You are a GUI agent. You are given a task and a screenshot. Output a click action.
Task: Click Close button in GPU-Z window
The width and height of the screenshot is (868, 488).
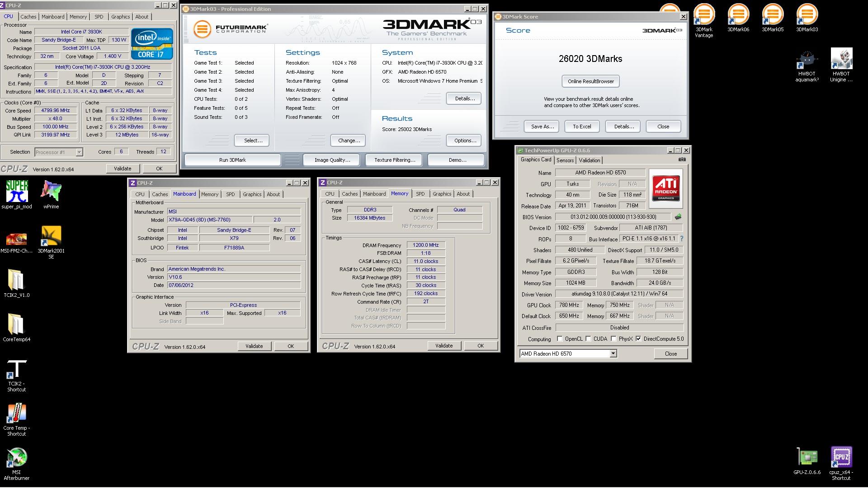[x=670, y=354]
